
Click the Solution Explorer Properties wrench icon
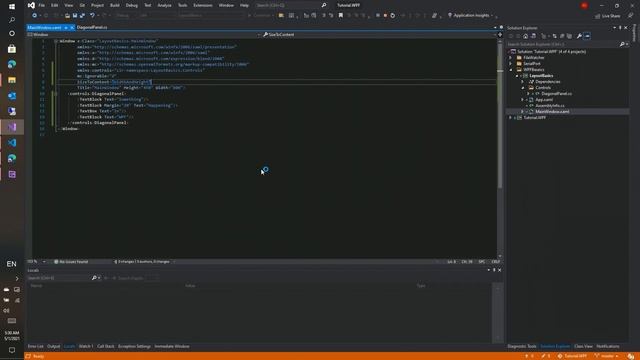579,36
